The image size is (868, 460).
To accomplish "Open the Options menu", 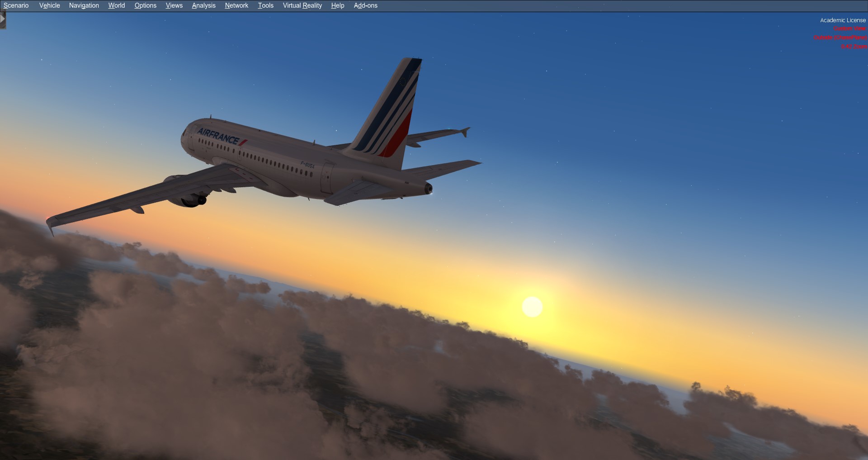I will pyautogui.click(x=146, y=5).
